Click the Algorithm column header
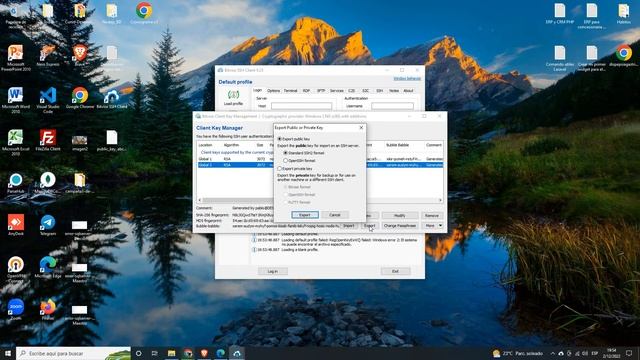 click(231, 145)
